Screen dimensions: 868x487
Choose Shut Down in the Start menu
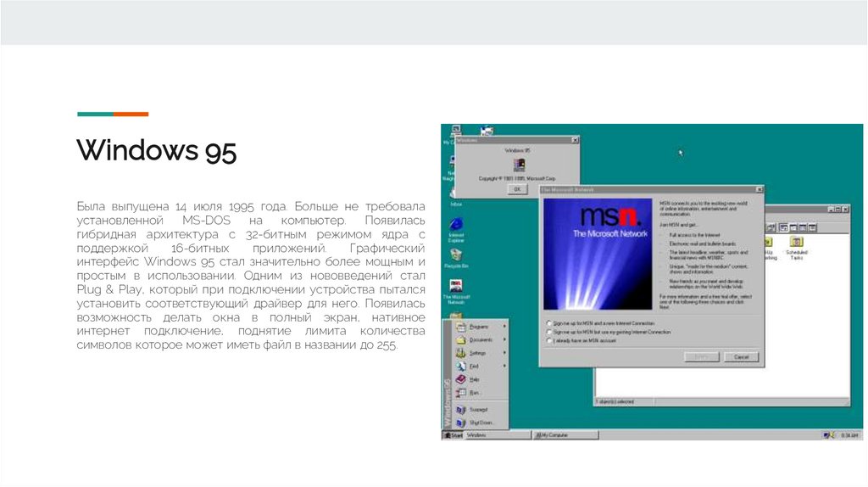[x=481, y=423]
